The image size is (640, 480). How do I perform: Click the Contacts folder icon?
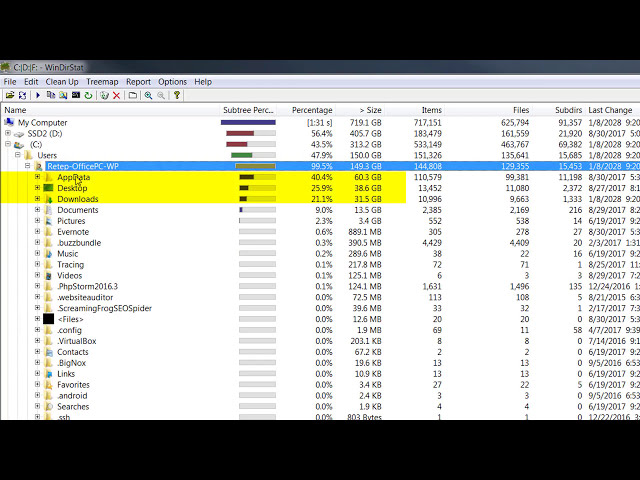click(x=49, y=352)
